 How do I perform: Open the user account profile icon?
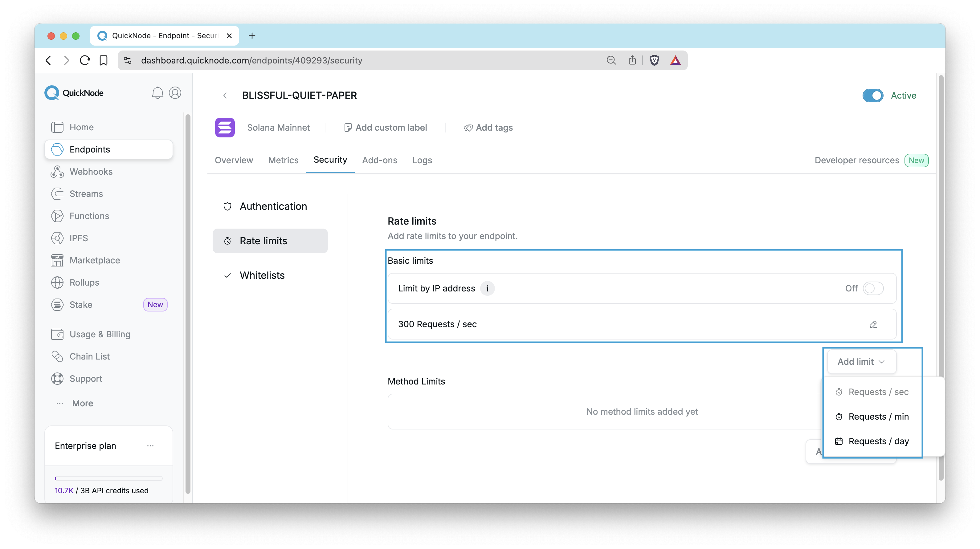175,93
